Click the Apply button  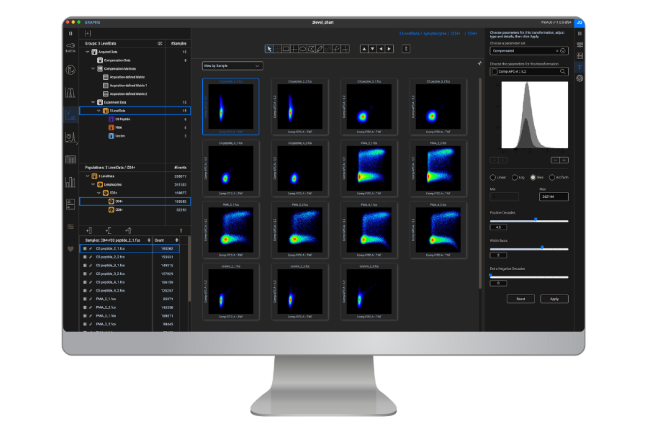[554, 298]
